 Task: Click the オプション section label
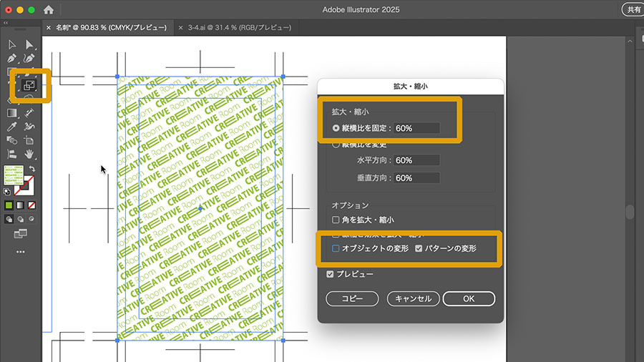click(350, 205)
